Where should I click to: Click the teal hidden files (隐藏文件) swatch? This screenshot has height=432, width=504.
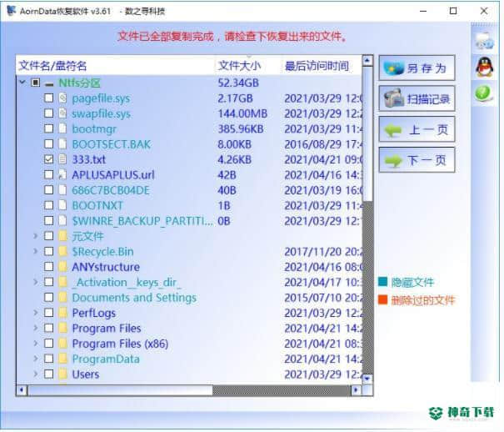[382, 281]
